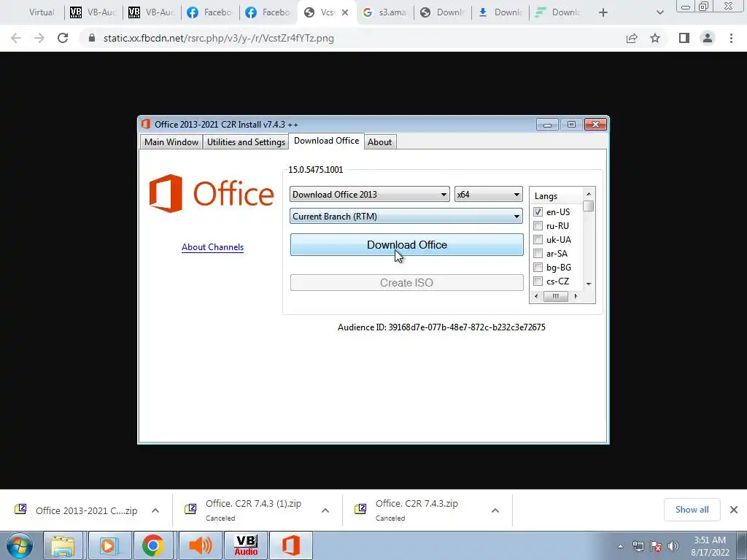Image resolution: width=747 pixels, height=560 pixels.
Task: Close the downloads bar
Action: (734, 510)
